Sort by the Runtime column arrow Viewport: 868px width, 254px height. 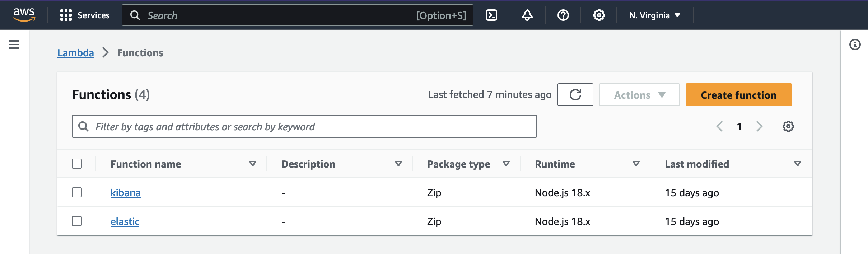click(x=636, y=164)
